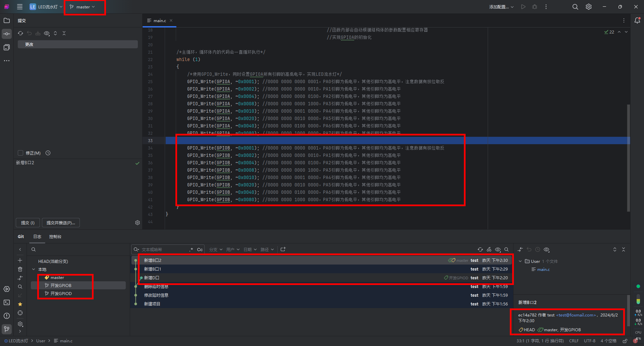Viewport: 644px width, 346px height.
Task: Collapse the 本地 branches tree node
Action: pyautogui.click(x=34, y=269)
